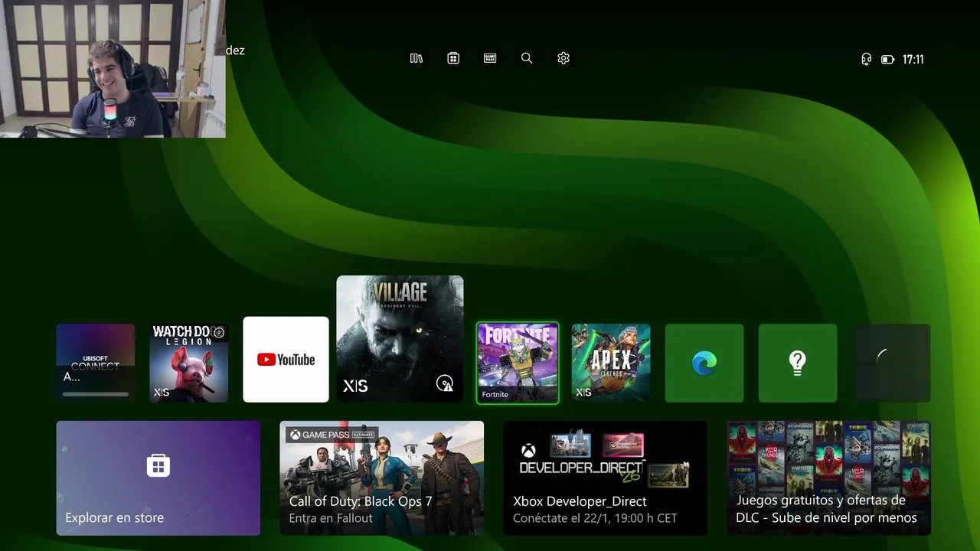The height and width of the screenshot is (551, 980).
Task: Click the Game Pass Ultimate badge
Action: (x=332, y=435)
